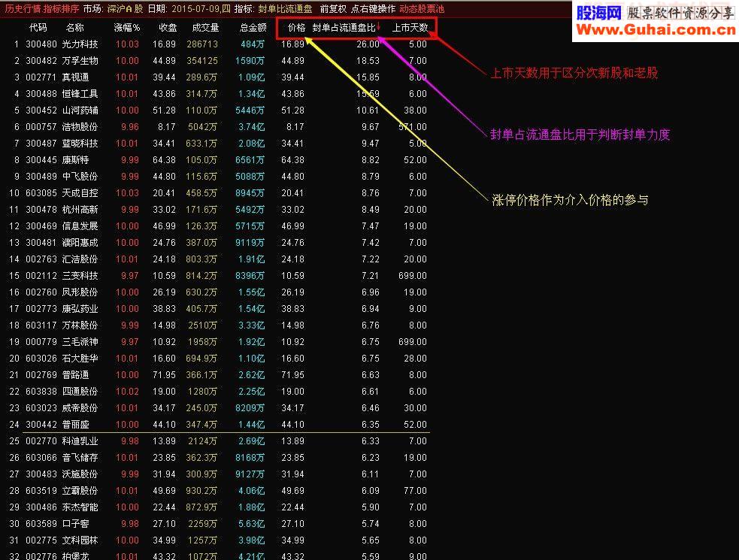Click row number 17
The height and width of the screenshot is (560, 739).
(x=14, y=309)
